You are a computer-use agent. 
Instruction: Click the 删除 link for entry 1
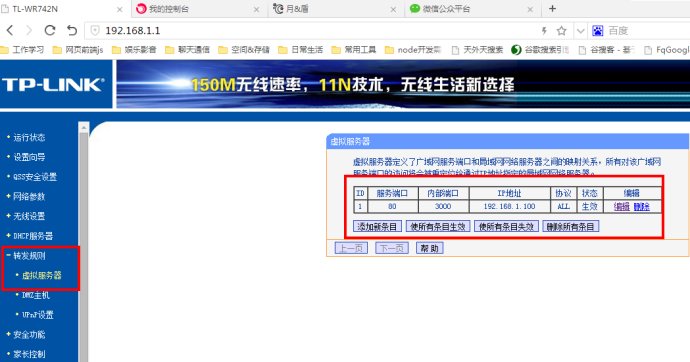[642, 206]
